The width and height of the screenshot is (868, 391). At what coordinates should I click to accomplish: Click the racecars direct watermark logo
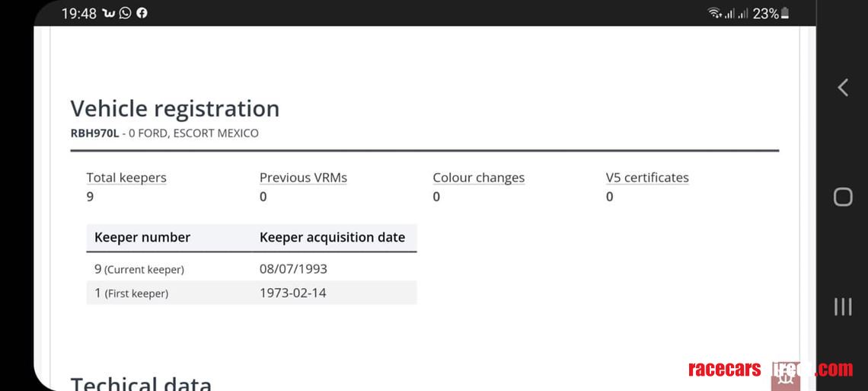coord(769,370)
